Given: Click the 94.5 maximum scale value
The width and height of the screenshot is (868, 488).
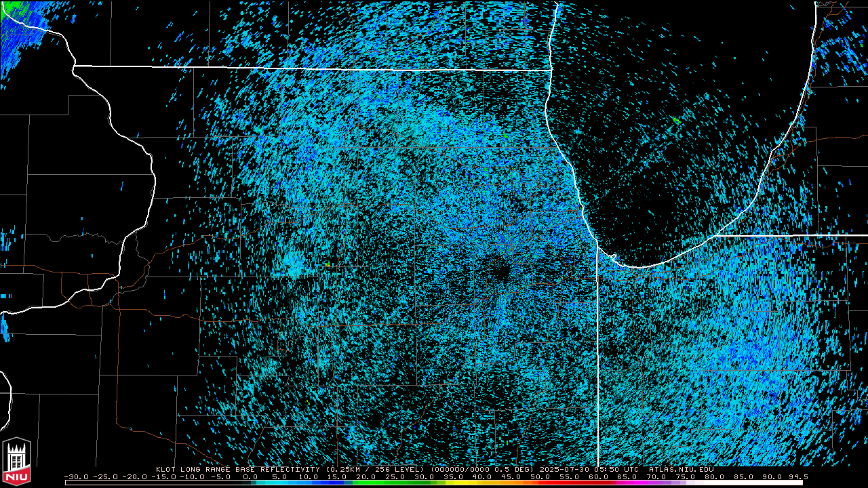Looking at the screenshot, I should (798, 476).
